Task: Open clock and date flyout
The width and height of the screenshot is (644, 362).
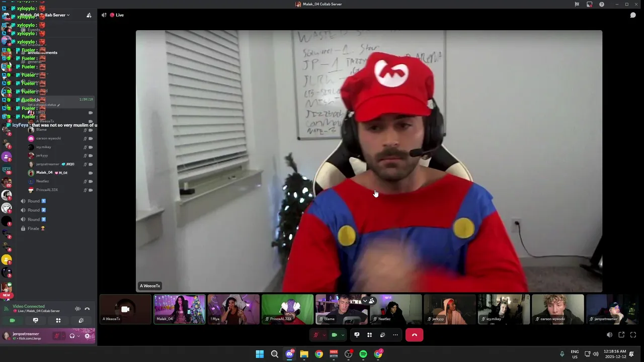Action: (615, 354)
